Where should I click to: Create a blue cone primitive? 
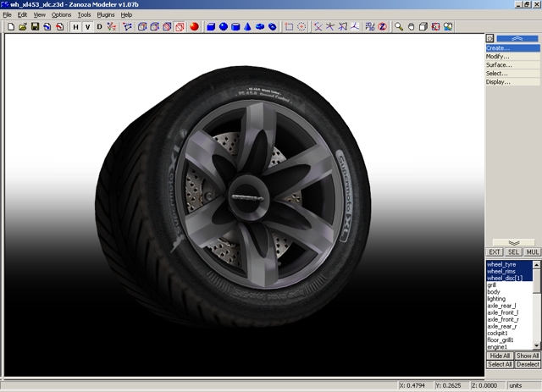coord(248,27)
